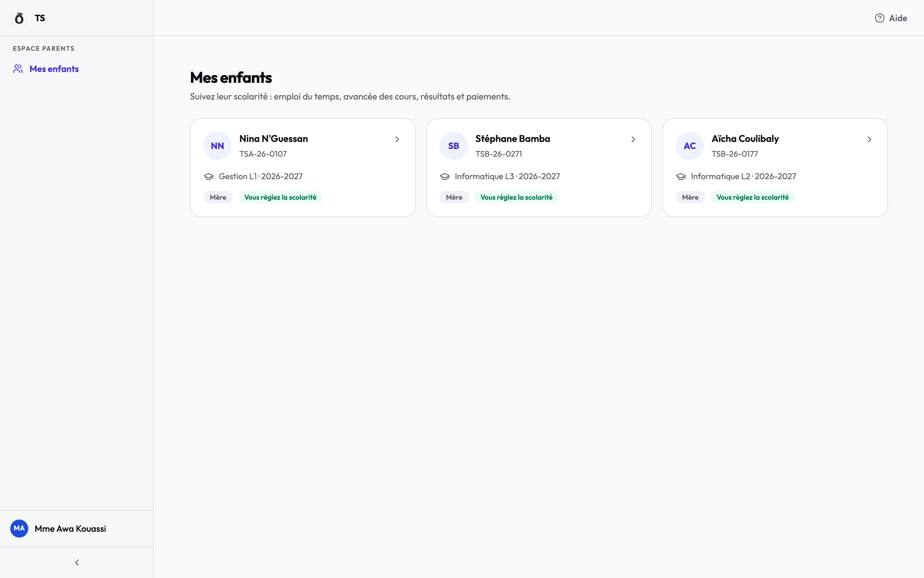
Task: Click the SB avatar for Stéphane Bamba
Action: [453, 146]
